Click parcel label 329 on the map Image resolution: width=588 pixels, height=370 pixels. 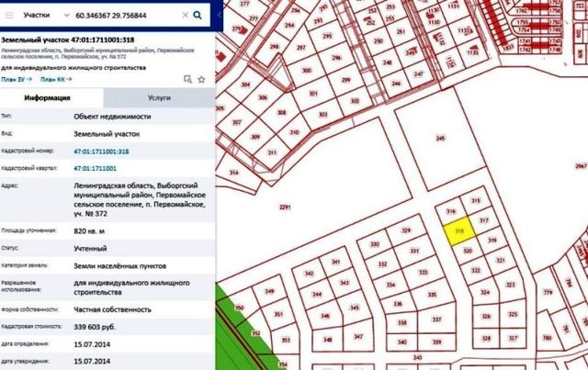pyautogui.click(x=406, y=230)
